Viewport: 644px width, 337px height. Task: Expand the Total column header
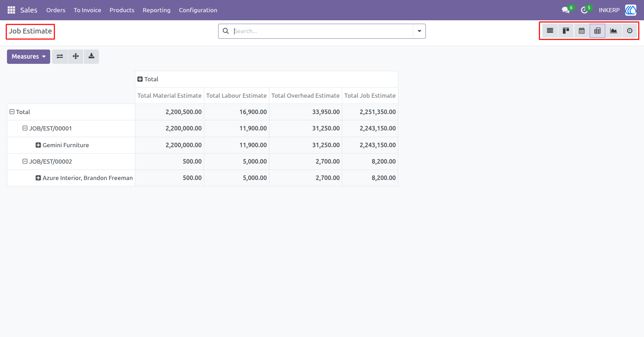[x=140, y=79]
